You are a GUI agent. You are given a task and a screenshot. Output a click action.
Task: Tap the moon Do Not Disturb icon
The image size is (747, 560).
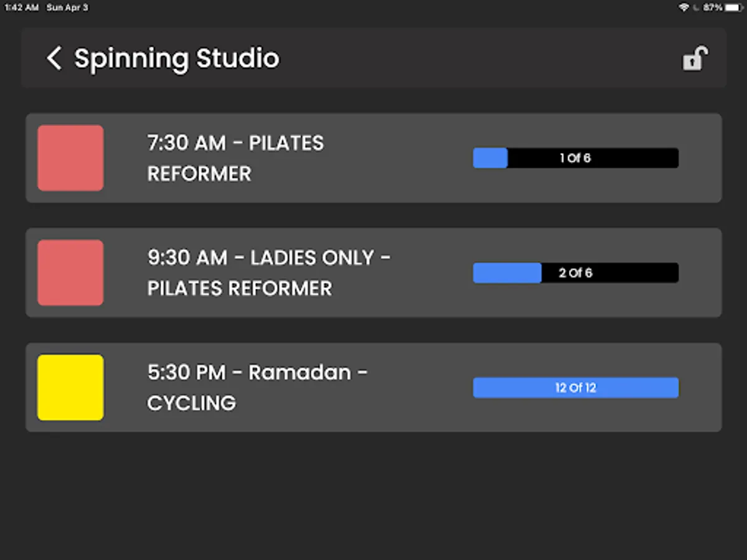(x=696, y=7)
